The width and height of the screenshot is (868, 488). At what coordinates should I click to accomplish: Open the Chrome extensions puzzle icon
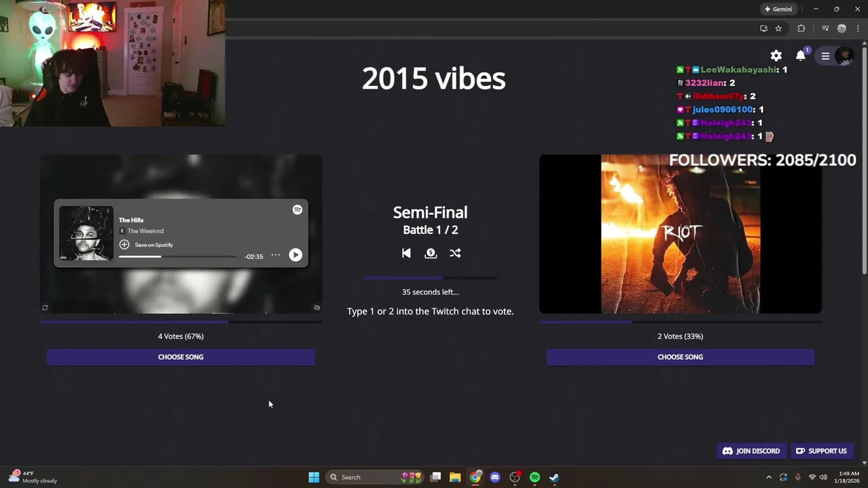(x=802, y=28)
